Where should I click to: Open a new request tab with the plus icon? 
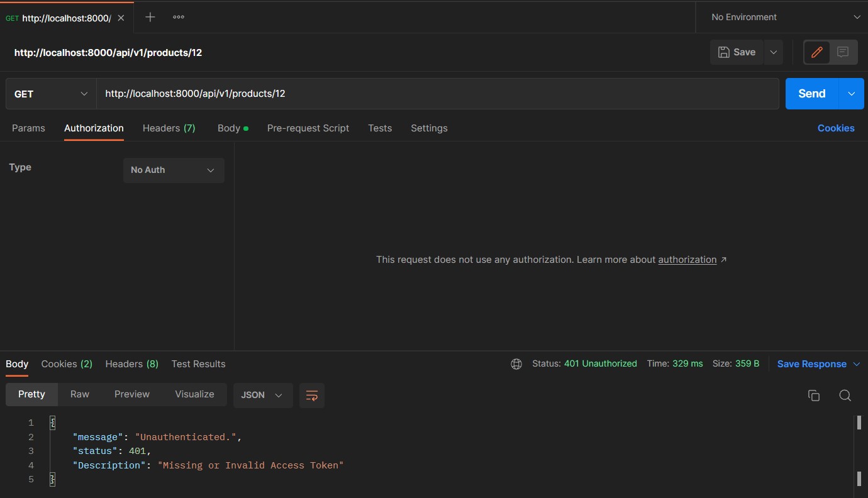tap(150, 16)
